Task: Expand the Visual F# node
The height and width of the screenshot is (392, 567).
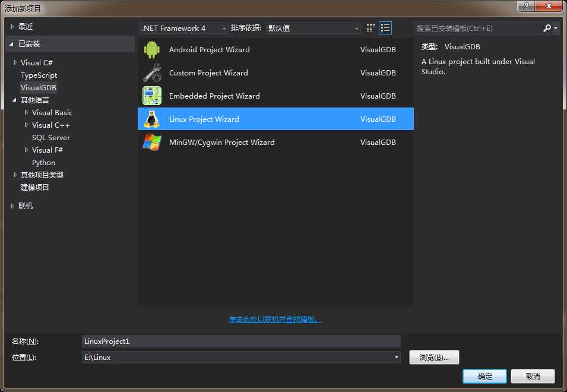Action: 26,150
